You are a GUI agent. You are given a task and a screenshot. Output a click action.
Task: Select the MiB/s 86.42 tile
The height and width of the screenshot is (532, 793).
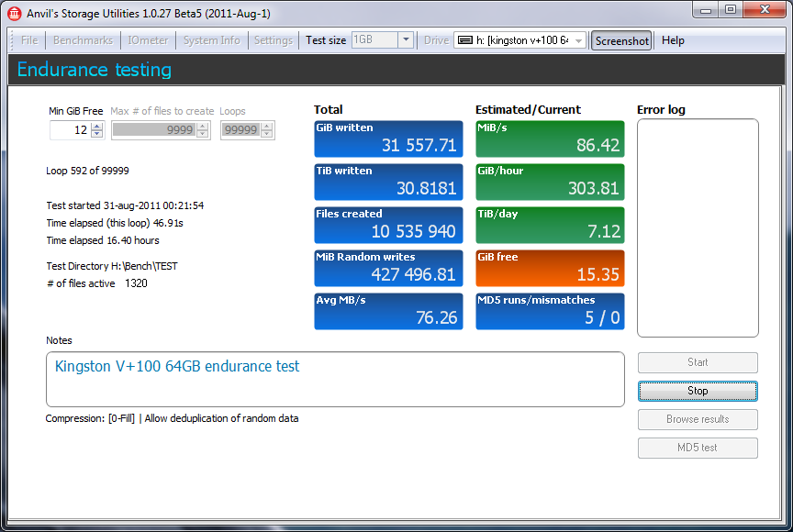[x=550, y=139]
